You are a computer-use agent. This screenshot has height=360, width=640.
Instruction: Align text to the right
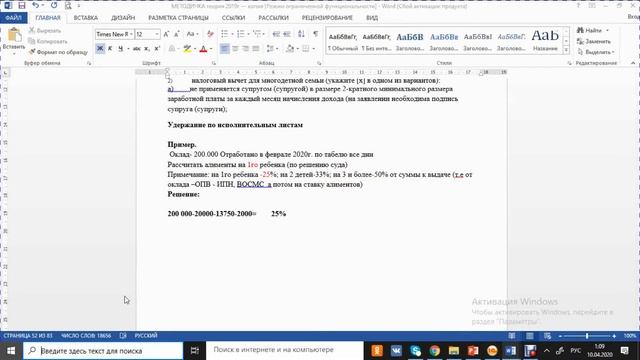pos(245,49)
